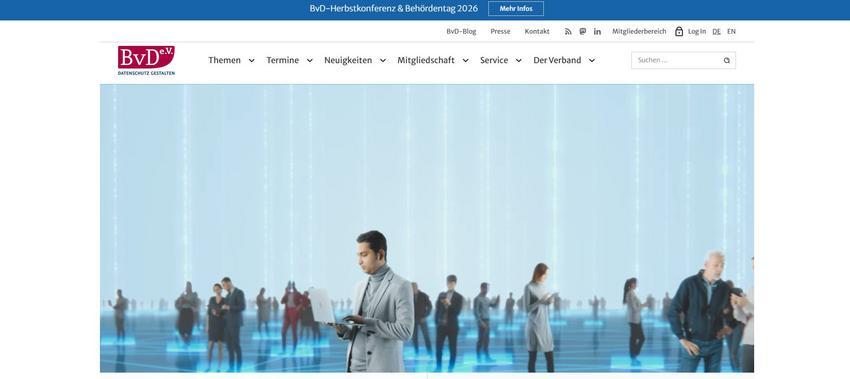
Task: Click the lock icon beside Log in
Action: click(x=679, y=31)
